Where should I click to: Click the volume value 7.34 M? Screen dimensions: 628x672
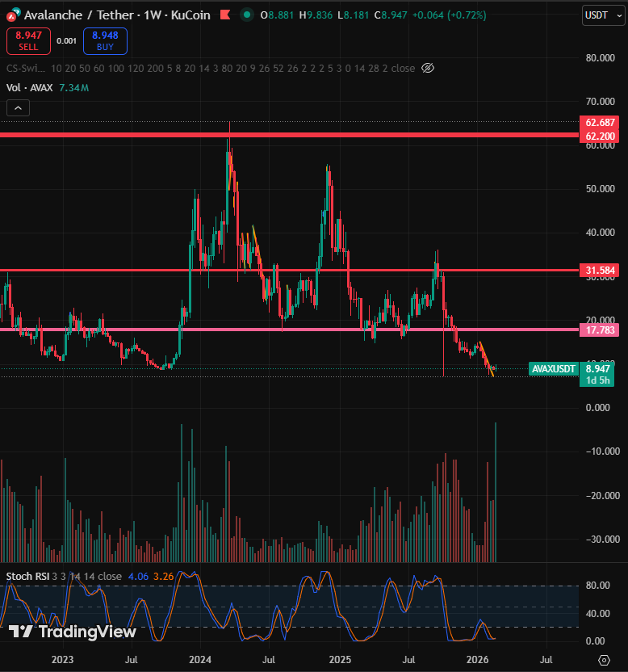point(73,88)
